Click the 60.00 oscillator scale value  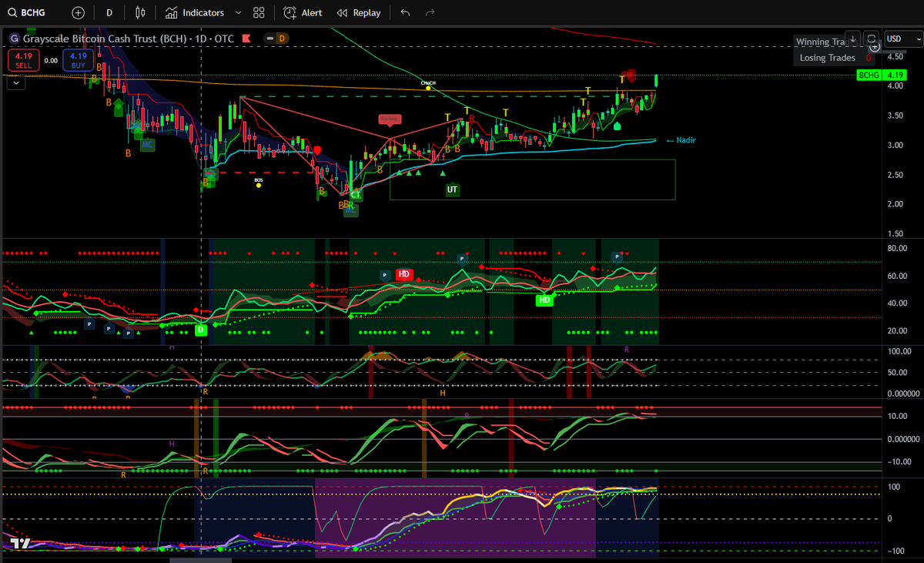coord(897,276)
